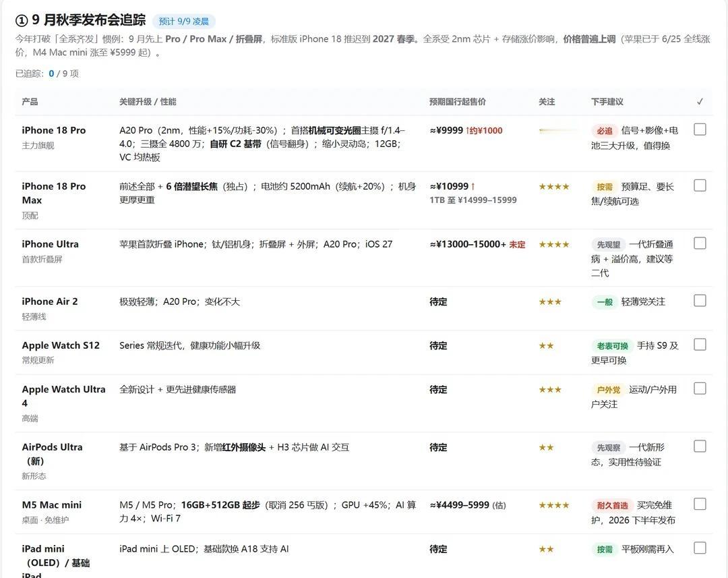Click the 产品 column header
This screenshot has height=578, width=728.
pyautogui.click(x=30, y=101)
